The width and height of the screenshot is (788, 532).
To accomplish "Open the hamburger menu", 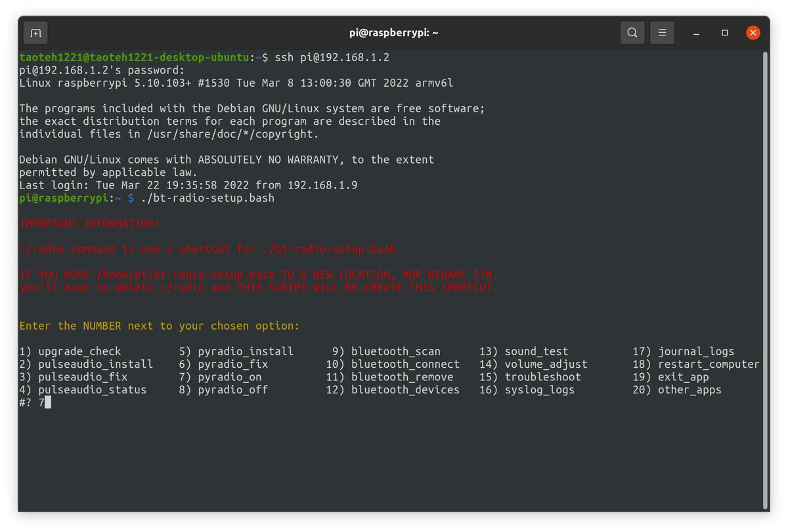I will point(663,32).
